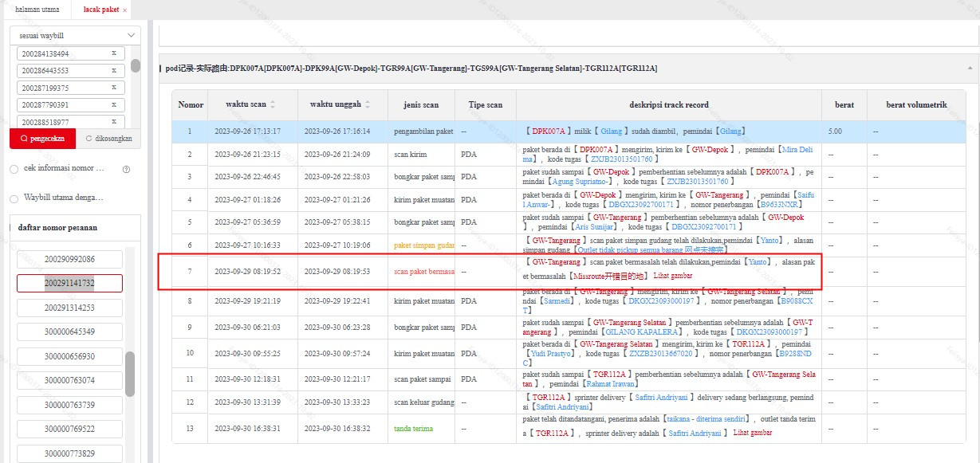Click the scrollbar of daftar nomor pesanan list

pyautogui.click(x=130, y=375)
